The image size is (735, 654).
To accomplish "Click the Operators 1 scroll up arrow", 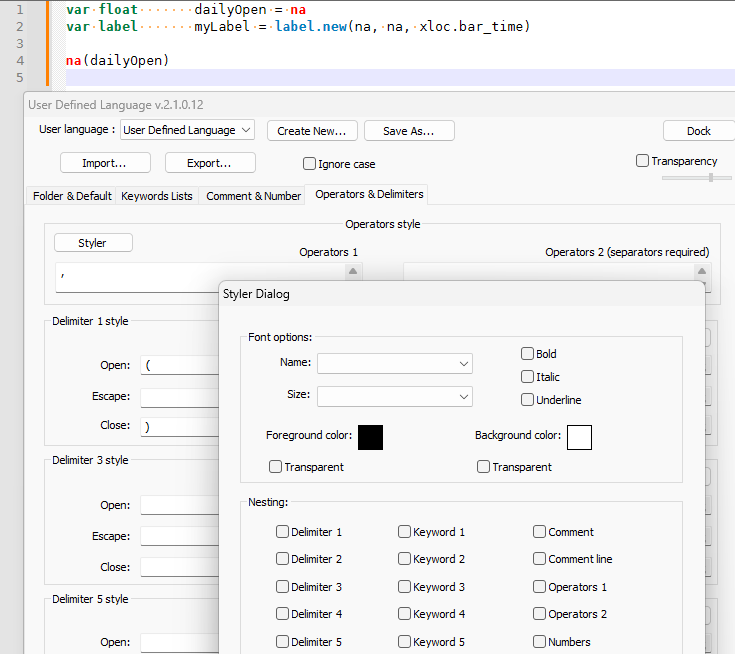I will tap(353, 271).
